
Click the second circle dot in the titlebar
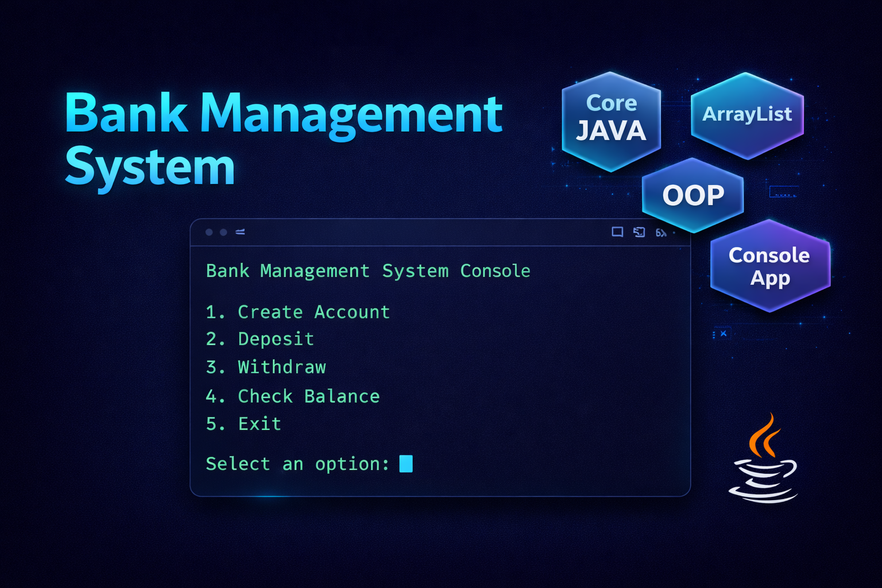click(223, 232)
